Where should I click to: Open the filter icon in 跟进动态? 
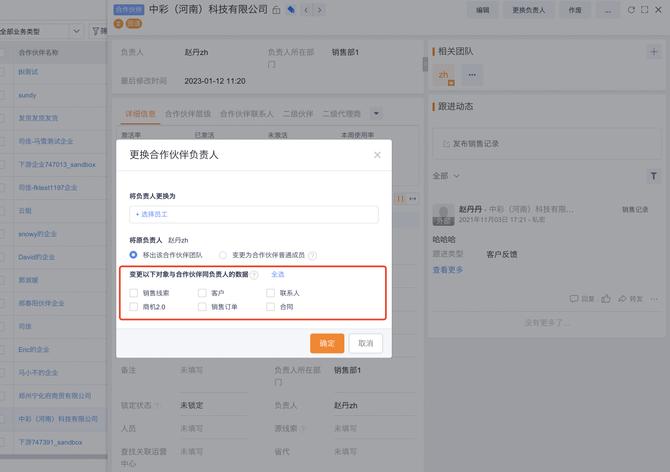(x=653, y=176)
